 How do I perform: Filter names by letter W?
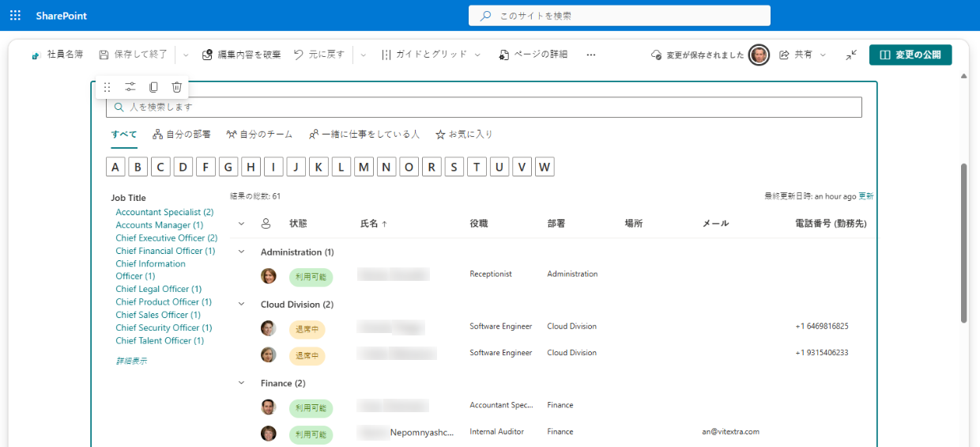(544, 167)
